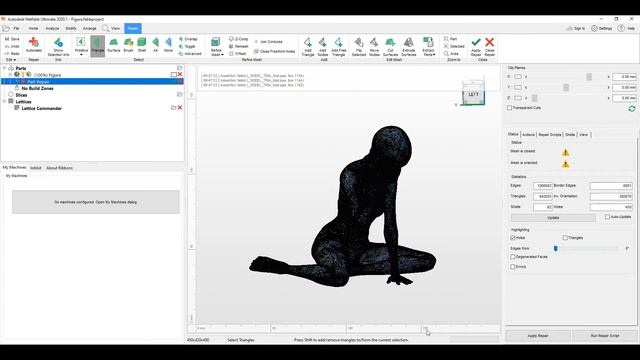The height and width of the screenshot is (360, 640).
Task: Choose the Brush selection tool
Action: [x=129, y=44]
